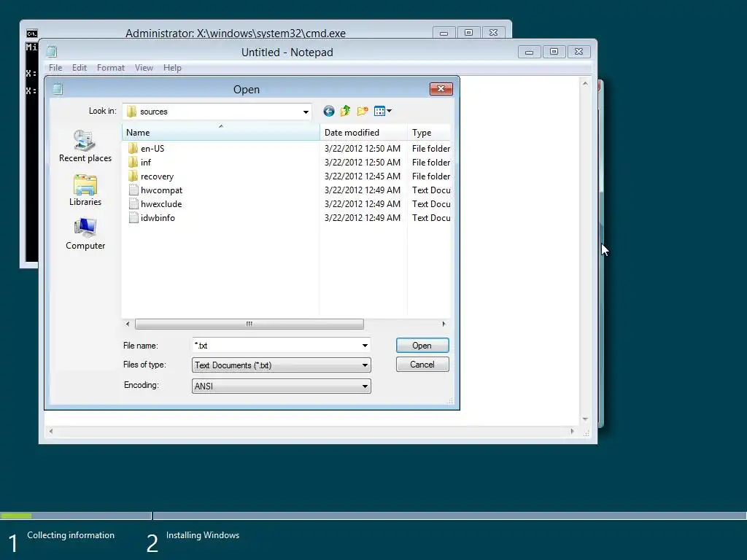Click Notepad vertical scroll down arrow
747x560 pixels.
(585, 419)
